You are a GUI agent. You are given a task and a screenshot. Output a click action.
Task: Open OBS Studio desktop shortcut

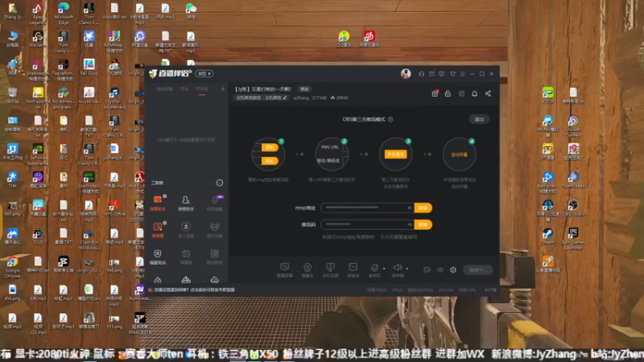pyautogui.click(x=573, y=208)
